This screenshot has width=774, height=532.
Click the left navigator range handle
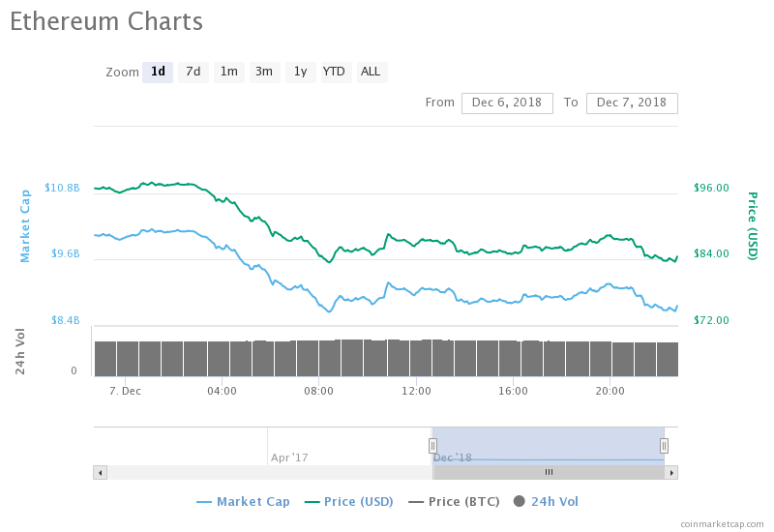click(432, 445)
